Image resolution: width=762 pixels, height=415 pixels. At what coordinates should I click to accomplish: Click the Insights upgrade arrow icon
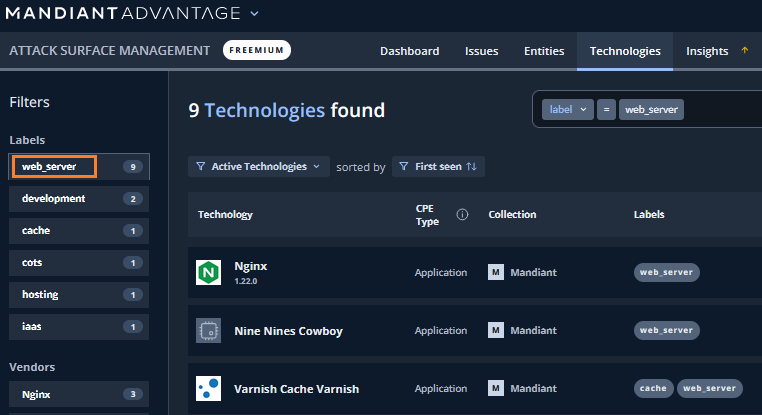744,51
